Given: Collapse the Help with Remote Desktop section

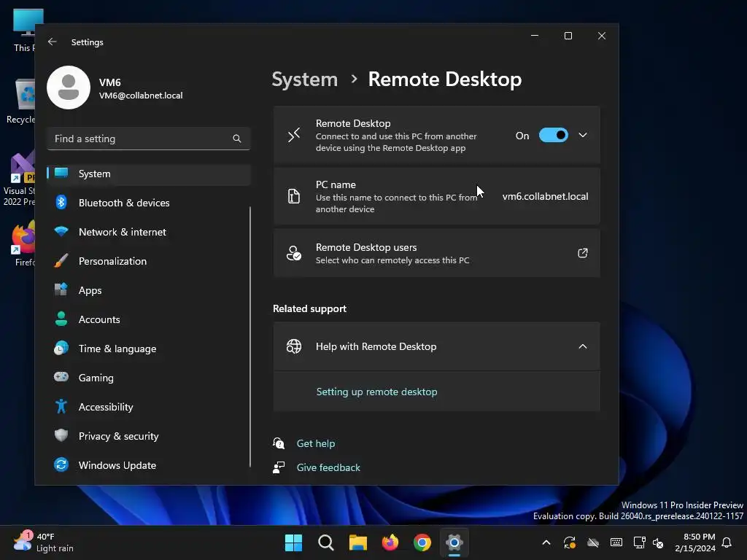Looking at the screenshot, I should [x=583, y=346].
